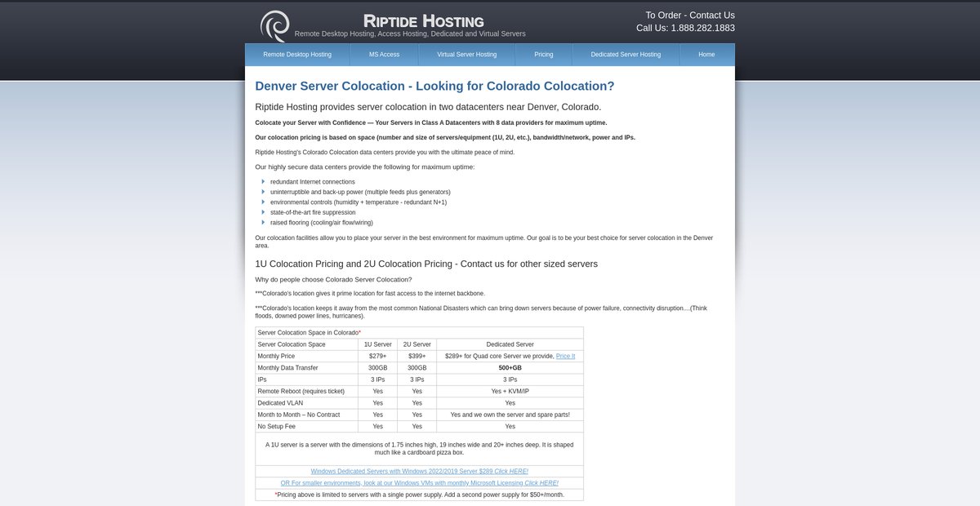Go to the MS Access menu item
The width and height of the screenshot is (980, 506).
click(x=385, y=55)
